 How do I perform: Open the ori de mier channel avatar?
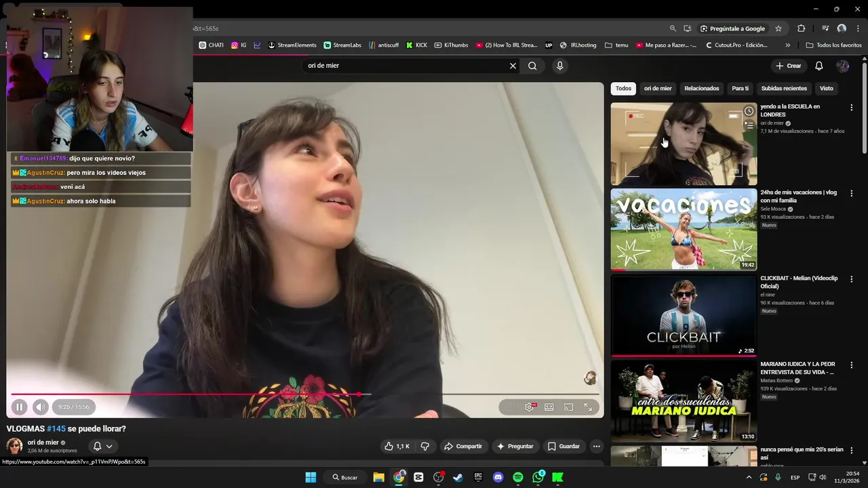[14, 446]
